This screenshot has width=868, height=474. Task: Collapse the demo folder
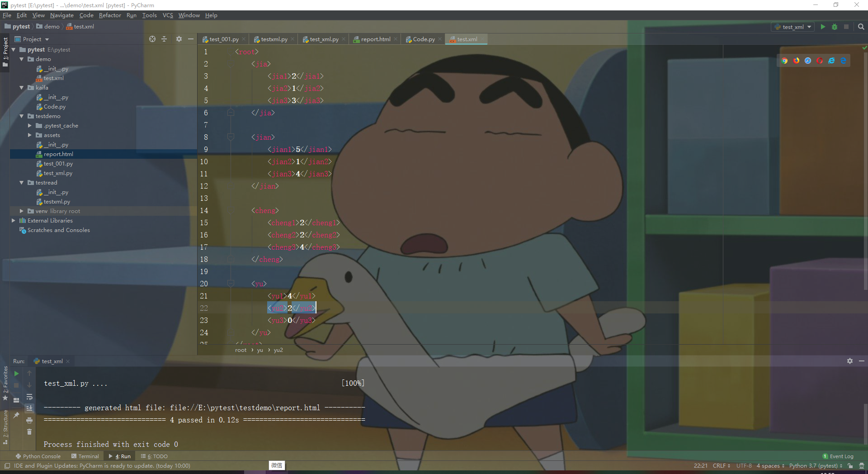point(21,59)
